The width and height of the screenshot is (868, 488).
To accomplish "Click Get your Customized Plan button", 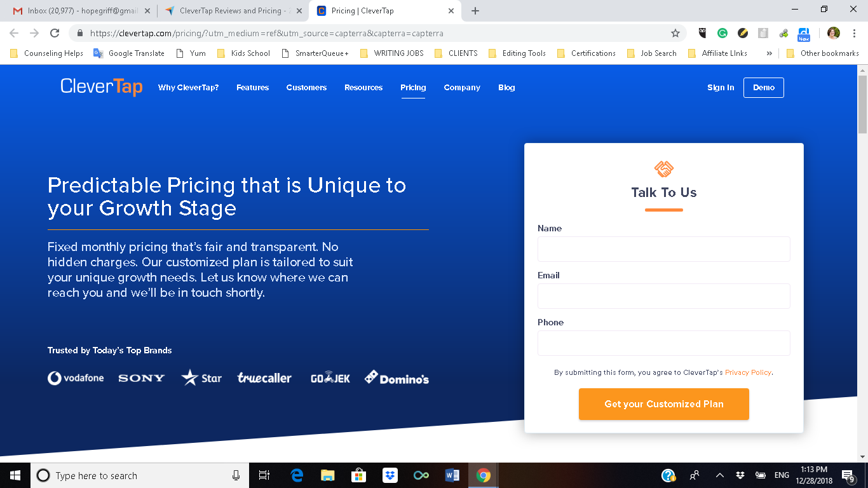I will [664, 404].
